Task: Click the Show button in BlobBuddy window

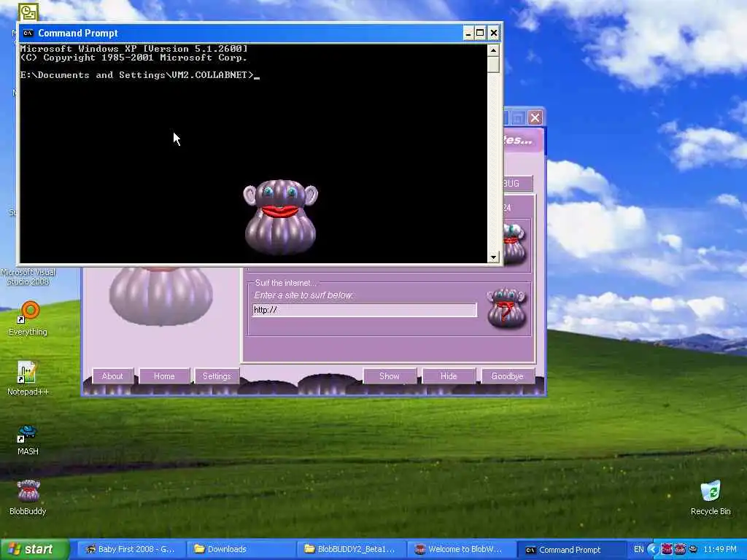Action: point(390,376)
